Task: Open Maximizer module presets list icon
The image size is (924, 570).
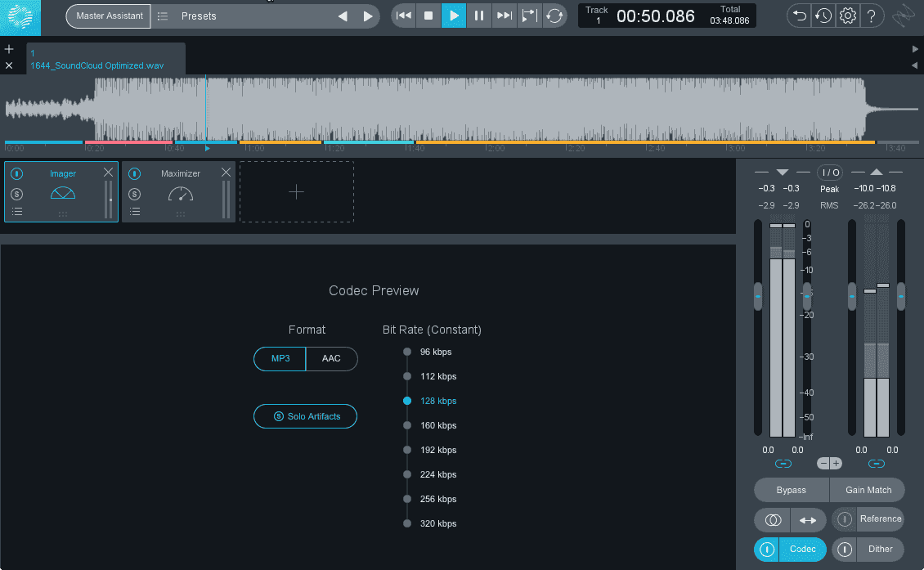Action: click(x=135, y=212)
